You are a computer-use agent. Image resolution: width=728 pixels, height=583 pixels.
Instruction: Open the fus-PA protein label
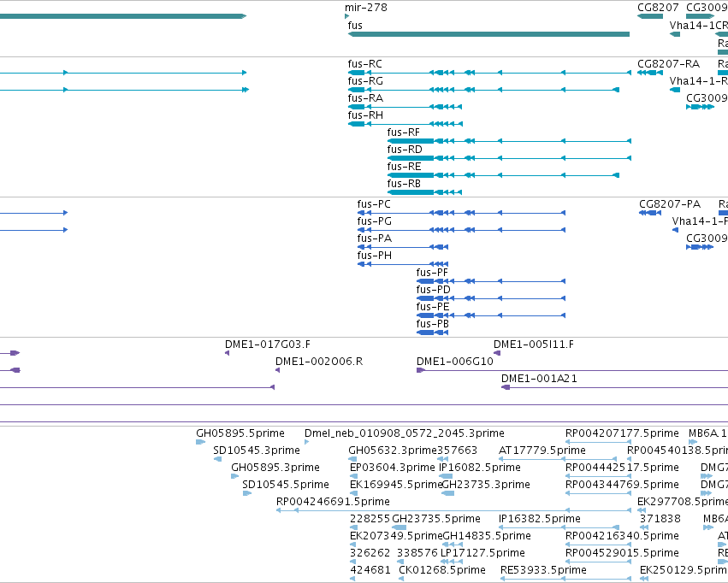(374, 238)
